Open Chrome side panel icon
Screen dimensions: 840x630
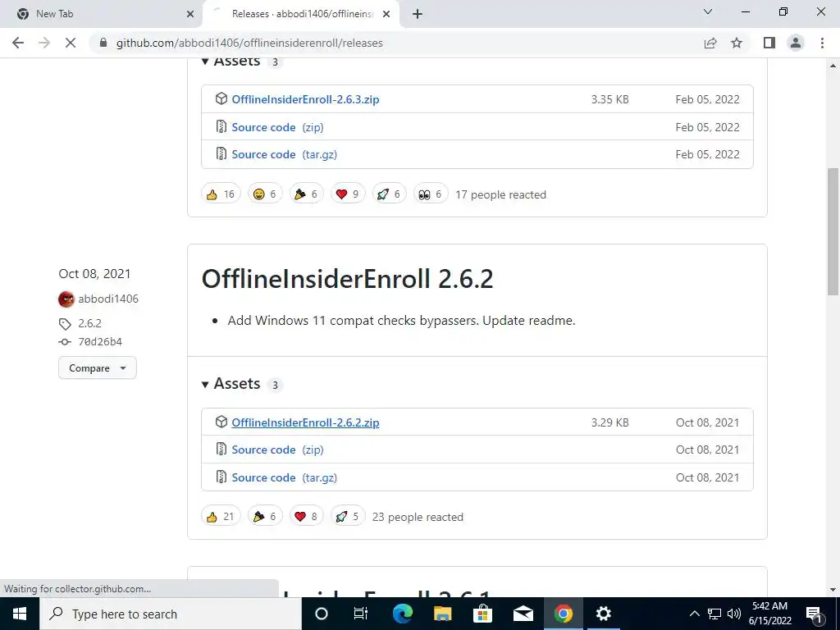[x=769, y=43]
